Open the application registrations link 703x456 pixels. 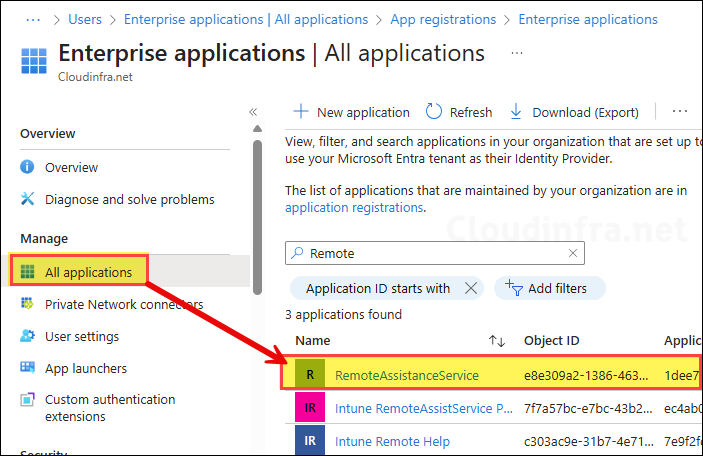[x=354, y=208]
